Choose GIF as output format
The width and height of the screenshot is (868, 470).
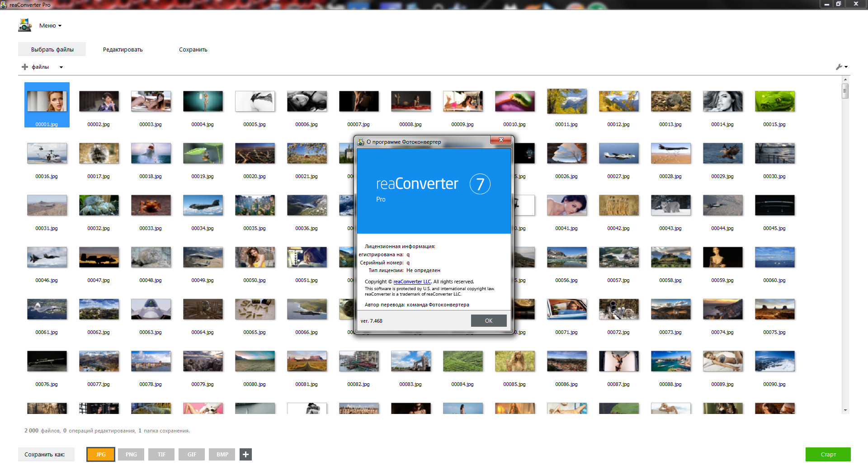click(x=192, y=455)
